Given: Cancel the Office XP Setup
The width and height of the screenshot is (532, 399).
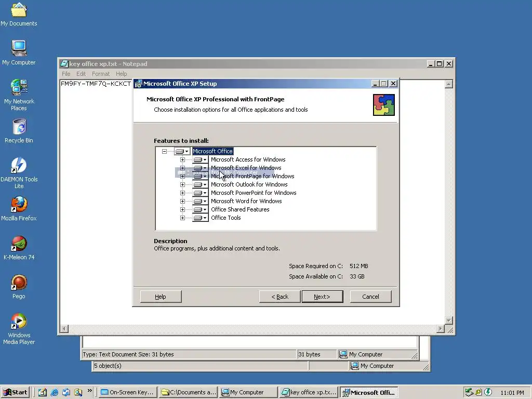Looking at the screenshot, I should [370, 297].
